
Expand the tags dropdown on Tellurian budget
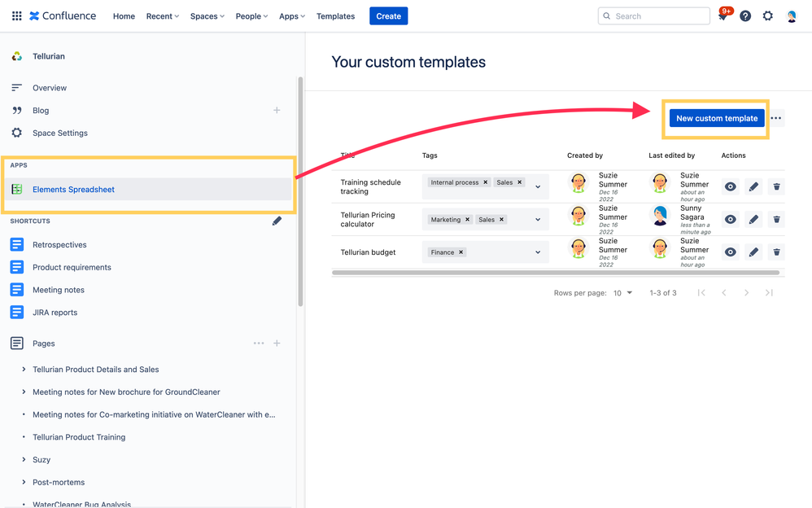tap(537, 252)
